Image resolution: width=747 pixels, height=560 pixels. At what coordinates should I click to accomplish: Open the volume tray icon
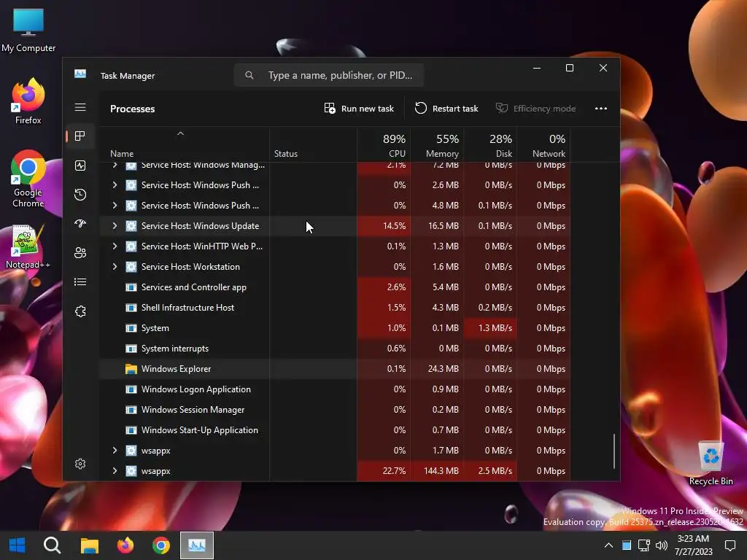(x=661, y=545)
